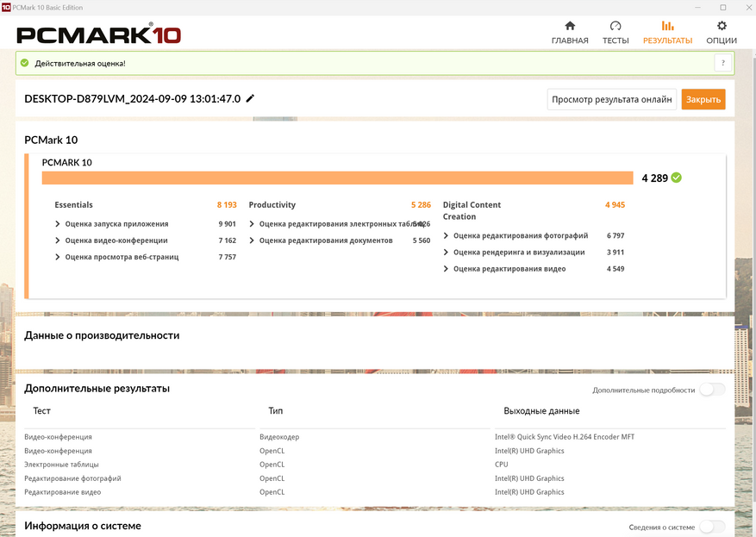The image size is (756, 537).
Task: Click the Тест column header
Action: coord(41,410)
